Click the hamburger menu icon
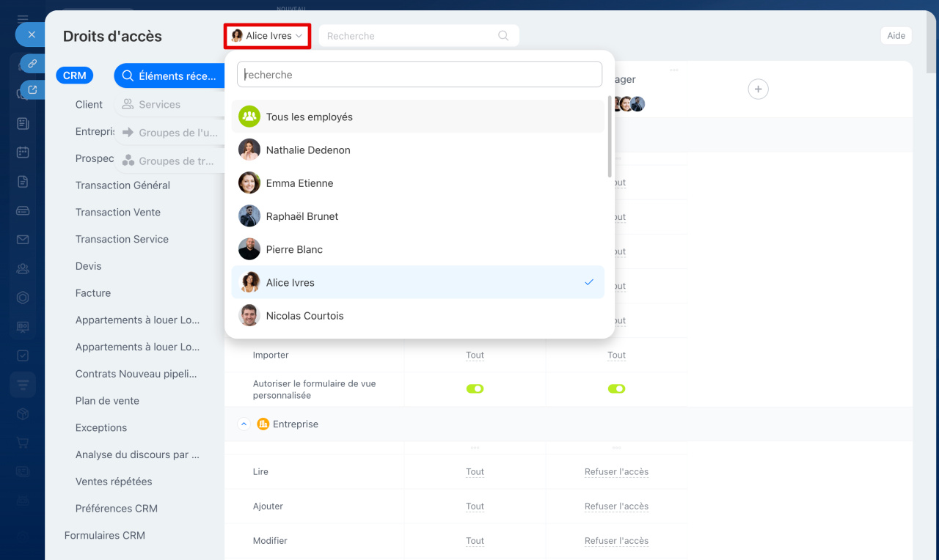Screen dimensions: 939x560 click(23, 18)
